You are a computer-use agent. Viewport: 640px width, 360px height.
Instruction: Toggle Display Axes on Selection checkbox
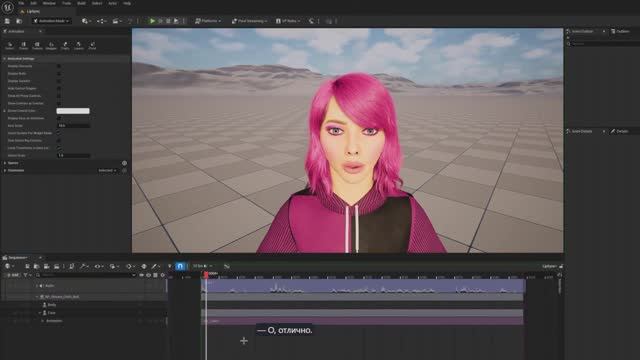click(59, 118)
